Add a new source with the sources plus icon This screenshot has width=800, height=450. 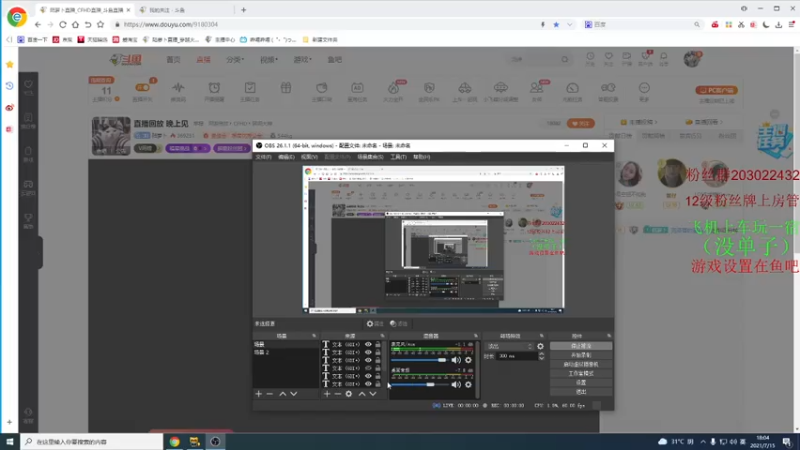[327, 394]
